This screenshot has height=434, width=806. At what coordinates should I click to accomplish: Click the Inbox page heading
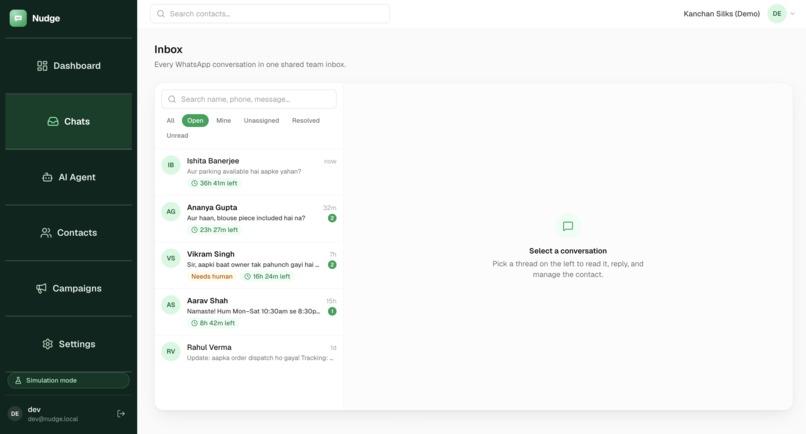[x=169, y=49]
